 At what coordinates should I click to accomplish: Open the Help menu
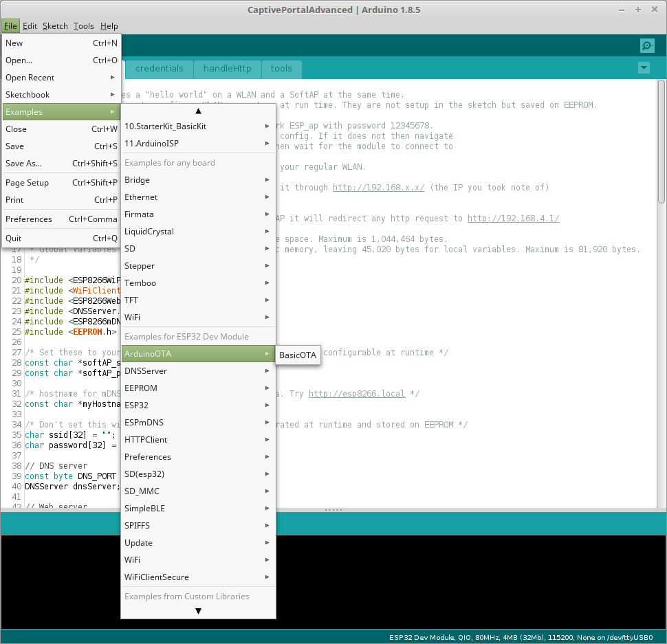(x=109, y=26)
